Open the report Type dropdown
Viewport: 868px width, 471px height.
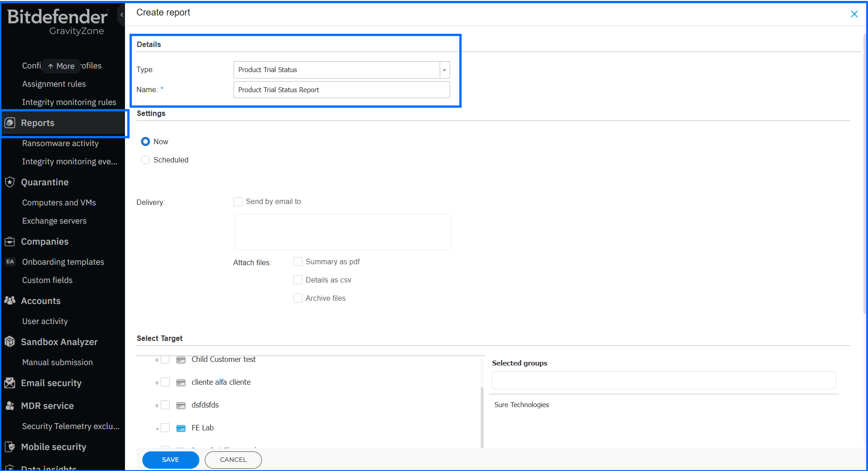pos(444,70)
